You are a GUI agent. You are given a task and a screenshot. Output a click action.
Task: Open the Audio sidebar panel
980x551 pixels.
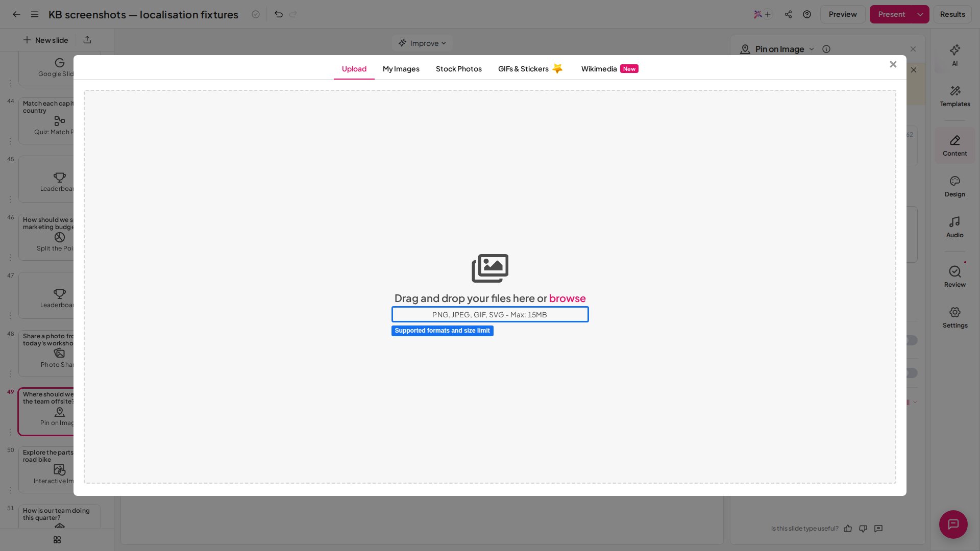point(954,228)
